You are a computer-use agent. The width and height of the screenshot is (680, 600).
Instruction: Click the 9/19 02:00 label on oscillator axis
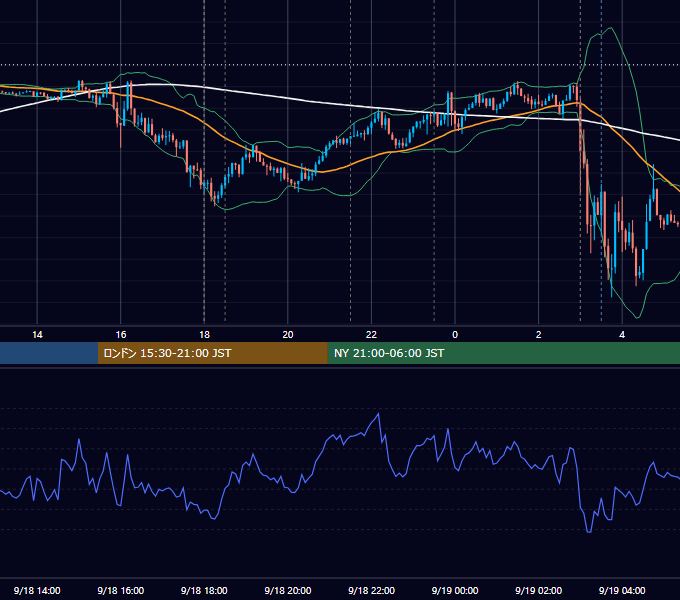tap(538, 590)
